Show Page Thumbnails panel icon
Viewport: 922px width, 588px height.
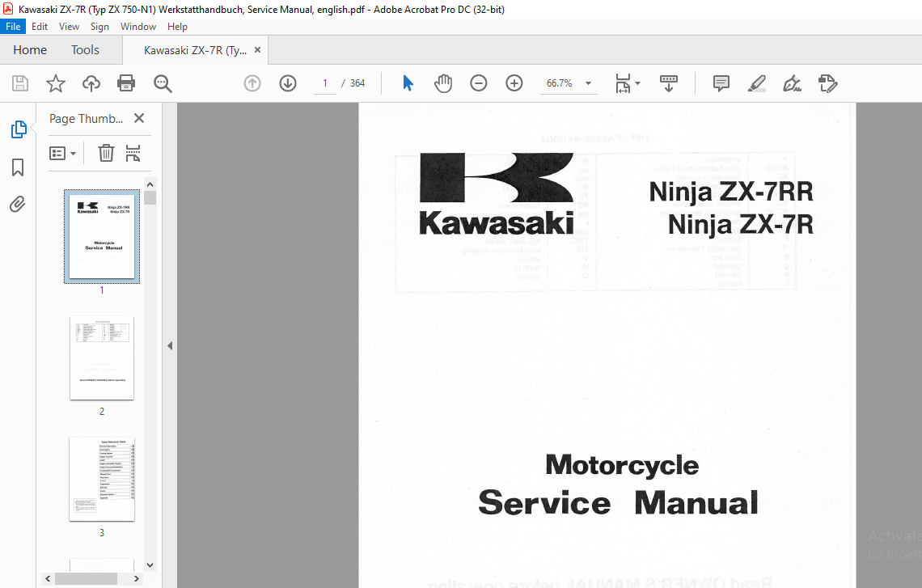pyautogui.click(x=19, y=129)
